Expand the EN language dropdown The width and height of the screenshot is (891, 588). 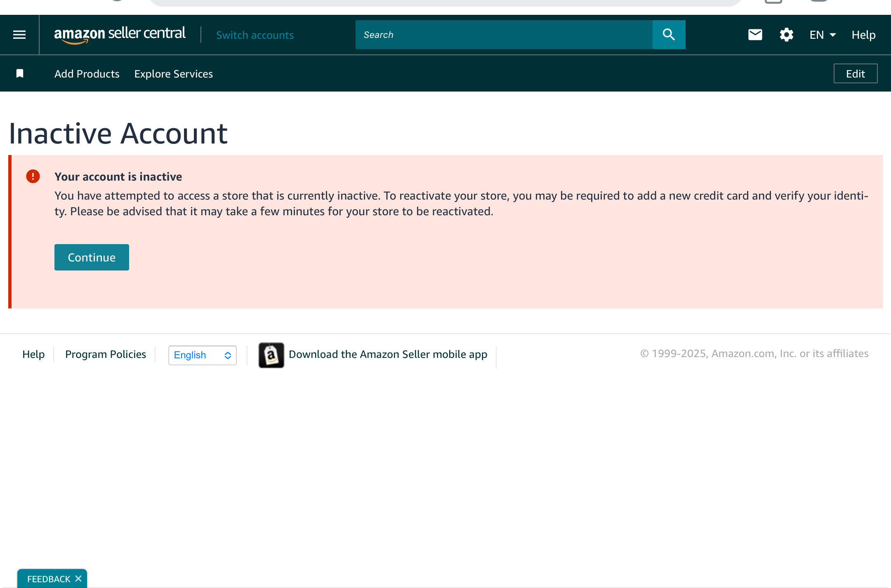tap(823, 35)
